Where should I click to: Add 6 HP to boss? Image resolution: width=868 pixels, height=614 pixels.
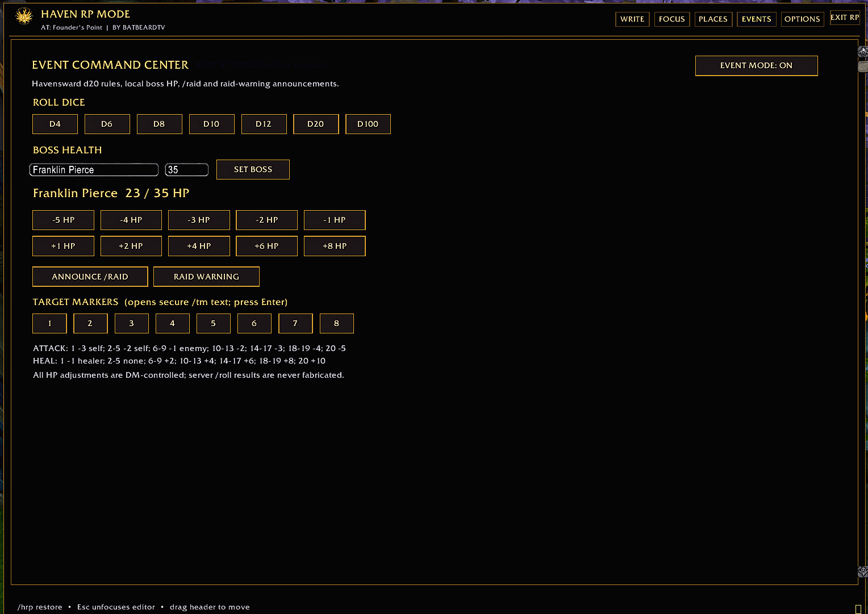(266, 246)
